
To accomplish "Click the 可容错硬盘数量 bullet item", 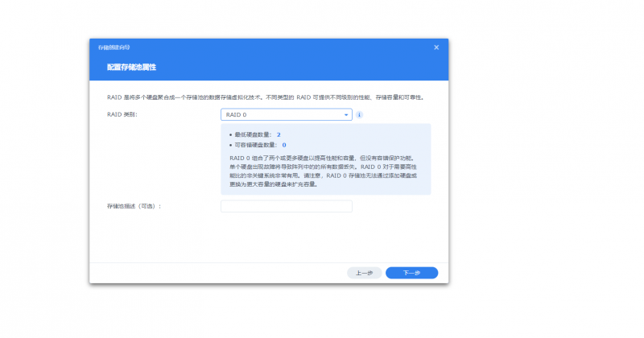I will click(258, 145).
